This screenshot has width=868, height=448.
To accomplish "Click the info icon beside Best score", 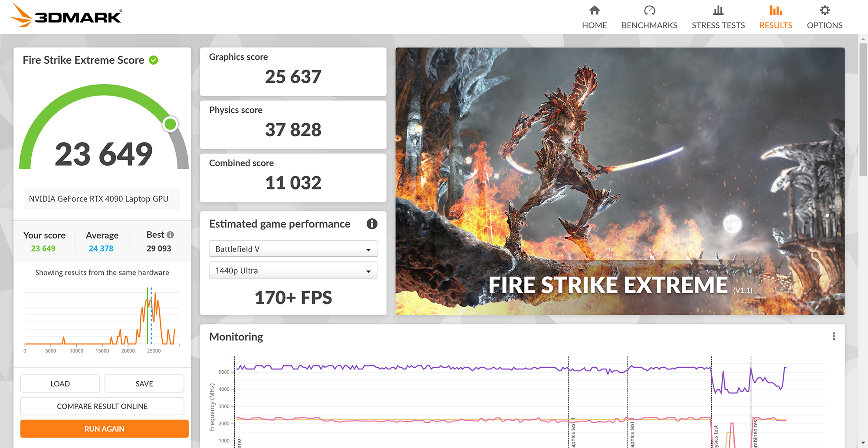I will tap(170, 235).
